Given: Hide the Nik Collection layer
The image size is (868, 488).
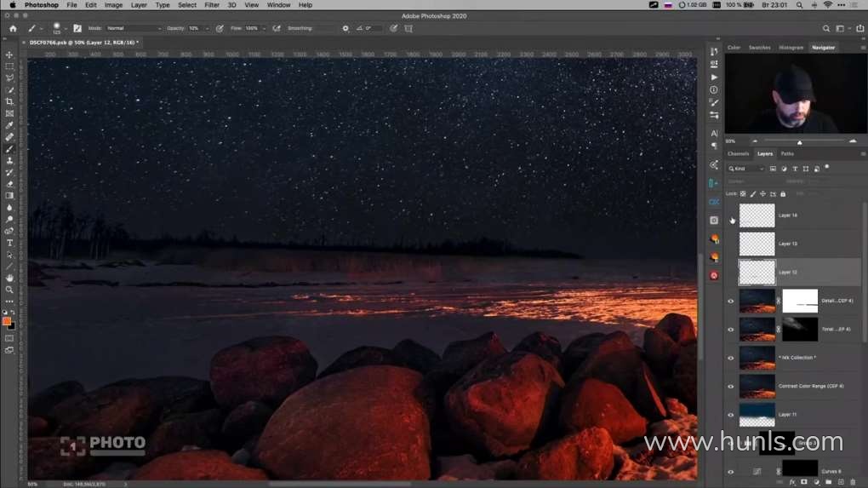Looking at the screenshot, I should [x=731, y=359].
